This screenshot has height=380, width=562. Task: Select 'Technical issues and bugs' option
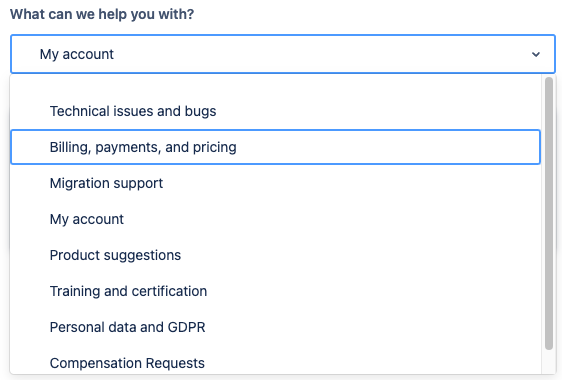276,111
